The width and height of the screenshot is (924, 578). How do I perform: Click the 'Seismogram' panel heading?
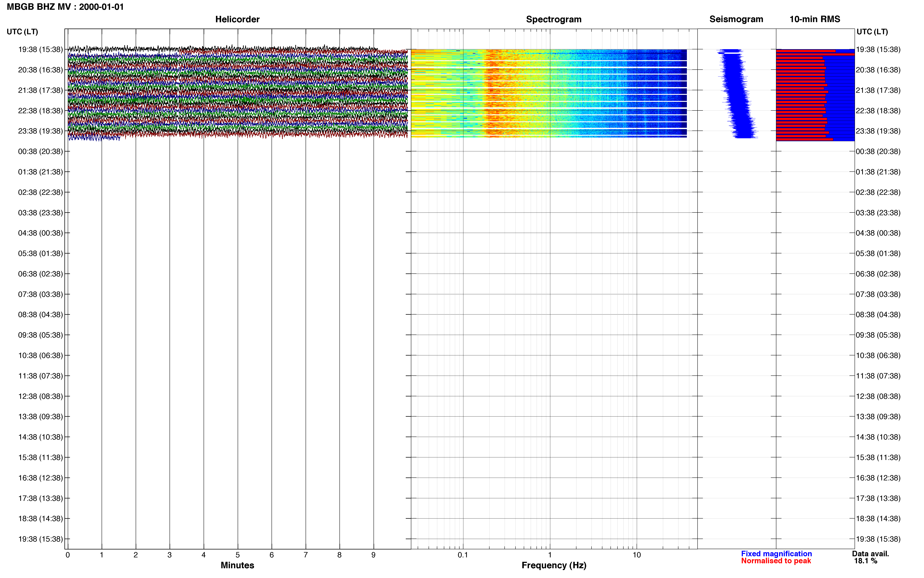pyautogui.click(x=736, y=19)
